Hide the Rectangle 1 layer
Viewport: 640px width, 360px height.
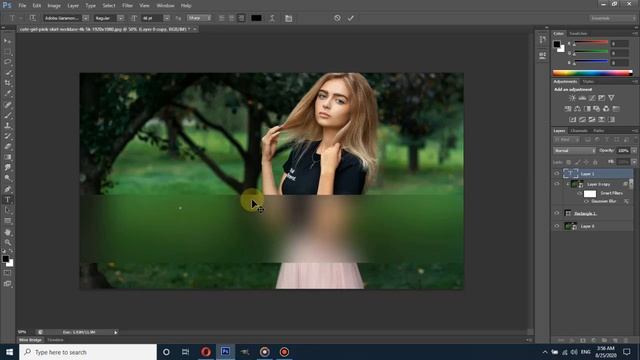click(557, 213)
